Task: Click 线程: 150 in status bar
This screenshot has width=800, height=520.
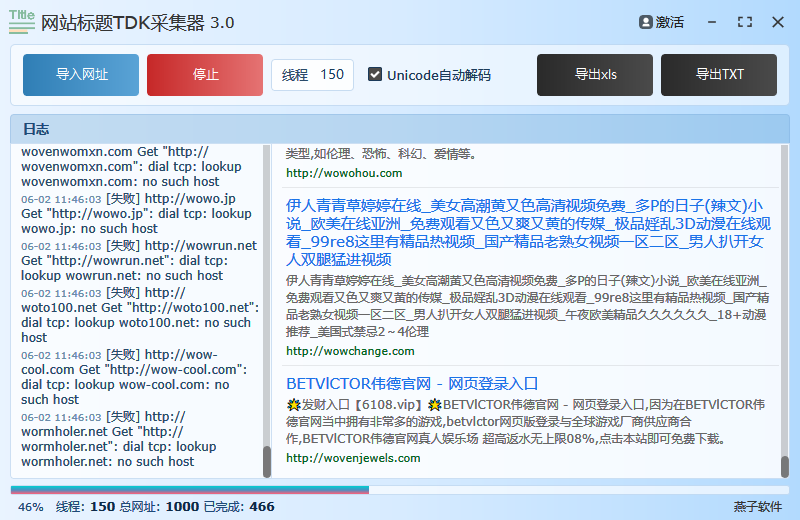Action: (85, 507)
